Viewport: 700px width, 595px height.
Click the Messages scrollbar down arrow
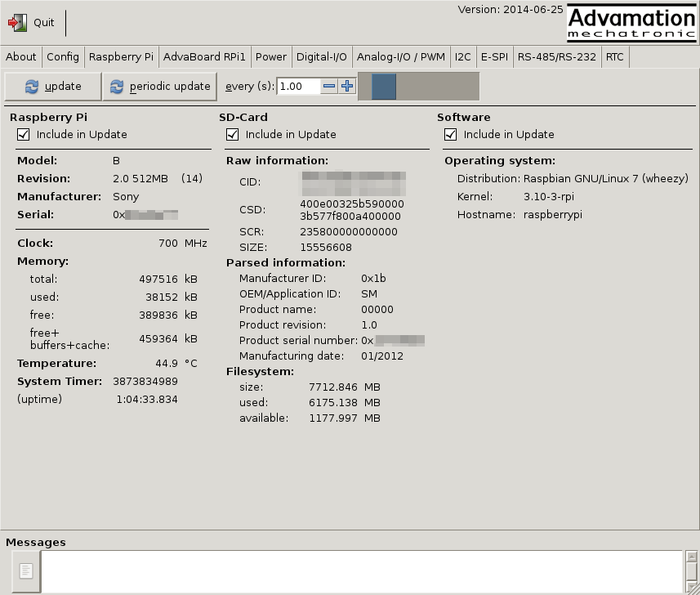692,588
